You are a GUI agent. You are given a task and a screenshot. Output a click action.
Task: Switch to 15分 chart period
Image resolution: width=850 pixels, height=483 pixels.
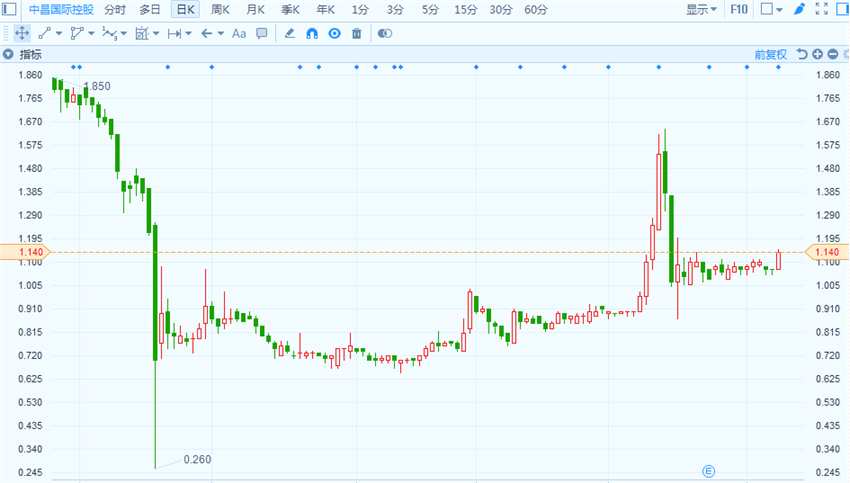(x=466, y=10)
